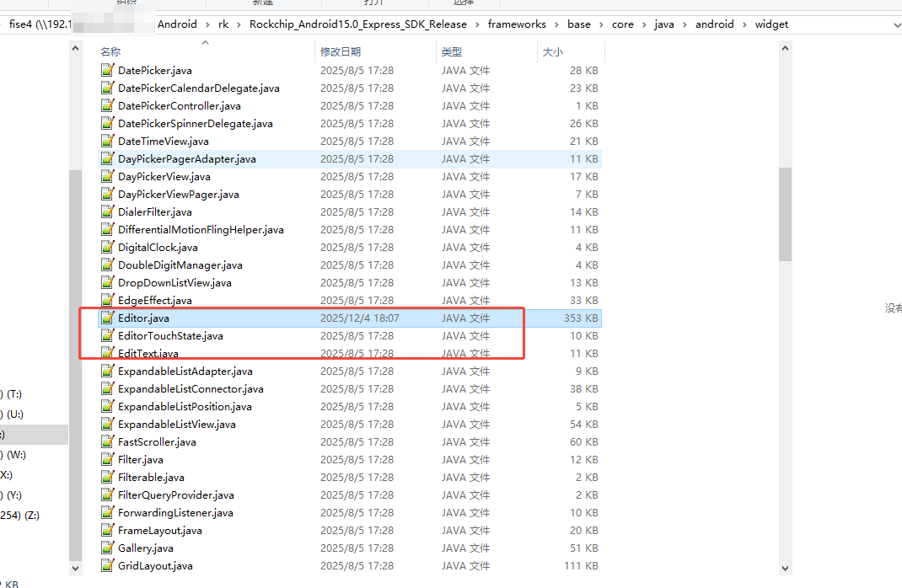902x588 pixels.
Task: Click the DialerFilter.java file icon
Action: pos(107,211)
